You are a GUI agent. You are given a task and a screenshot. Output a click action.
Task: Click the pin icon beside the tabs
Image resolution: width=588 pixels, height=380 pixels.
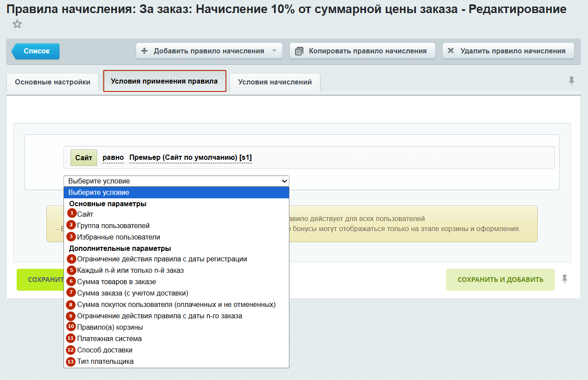click(x=571, y=81)
